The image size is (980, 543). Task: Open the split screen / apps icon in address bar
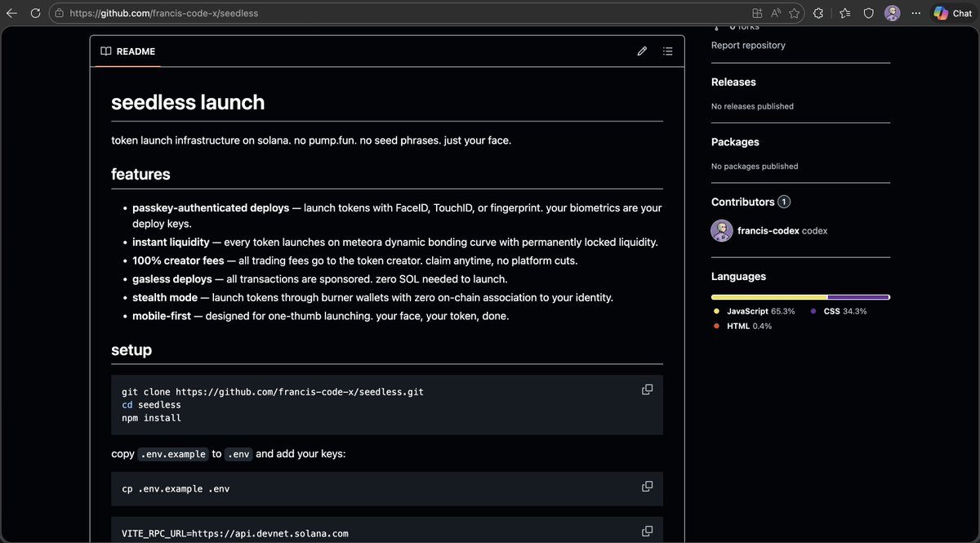[757, 13]
